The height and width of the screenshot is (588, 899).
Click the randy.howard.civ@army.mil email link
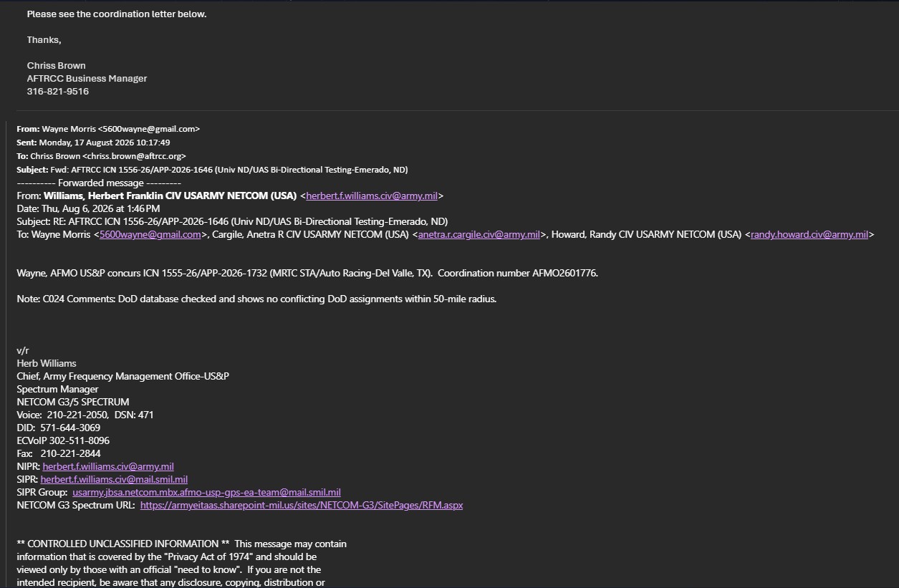(x=809, y=234)
